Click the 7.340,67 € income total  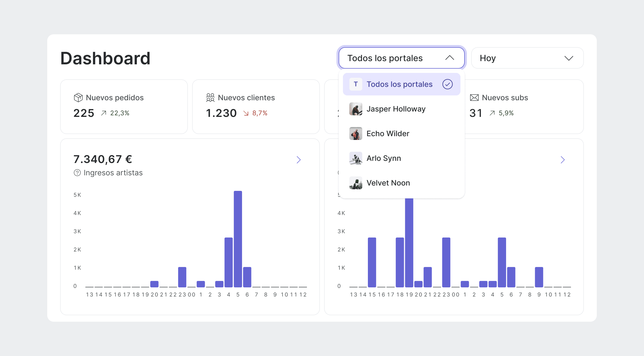click(103, 159)
